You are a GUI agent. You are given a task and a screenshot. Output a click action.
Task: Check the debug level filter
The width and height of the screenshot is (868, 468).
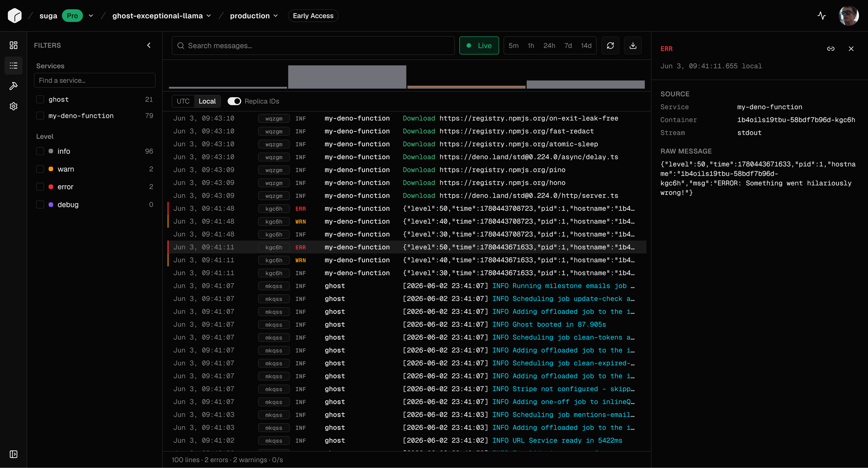(x=40, y=205)
